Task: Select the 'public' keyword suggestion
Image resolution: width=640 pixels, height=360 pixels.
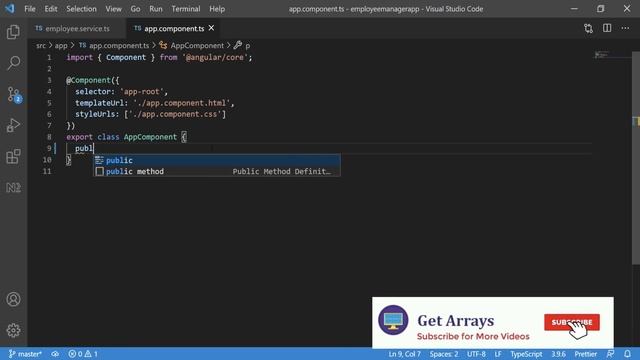Action: pos(217,160)
